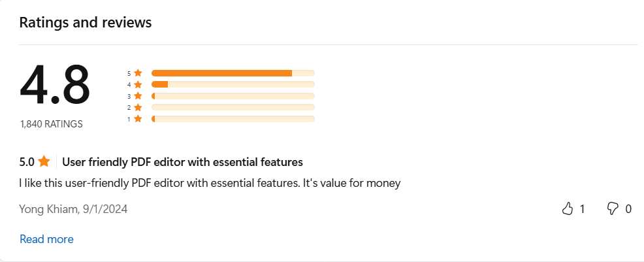Click the Ratings and reviews heading
The height and width of the screenshot is (262, 644).
coord(86,22)
